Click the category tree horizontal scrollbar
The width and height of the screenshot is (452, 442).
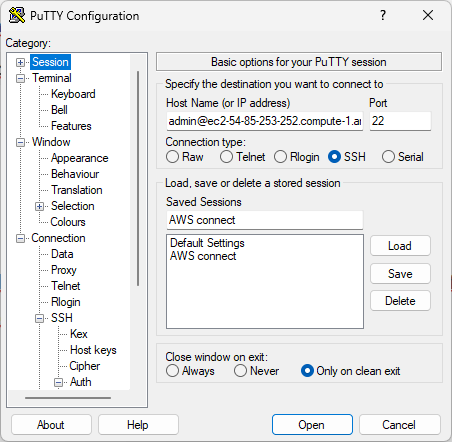68,398
